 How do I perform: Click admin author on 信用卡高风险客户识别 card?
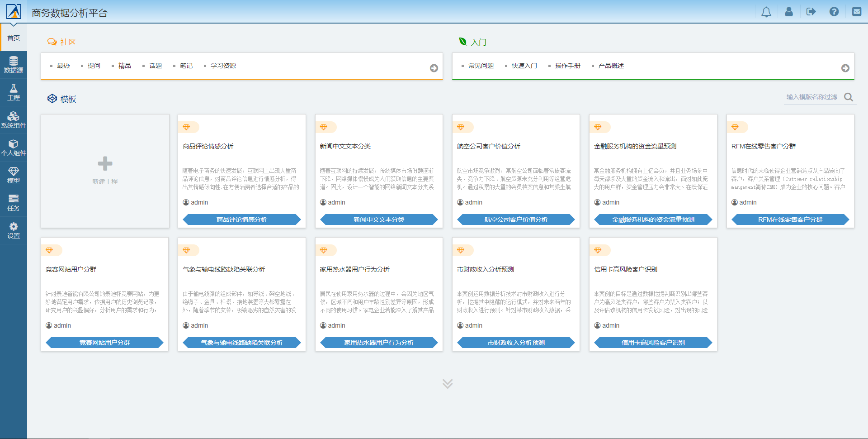click(x=607, y=325)
